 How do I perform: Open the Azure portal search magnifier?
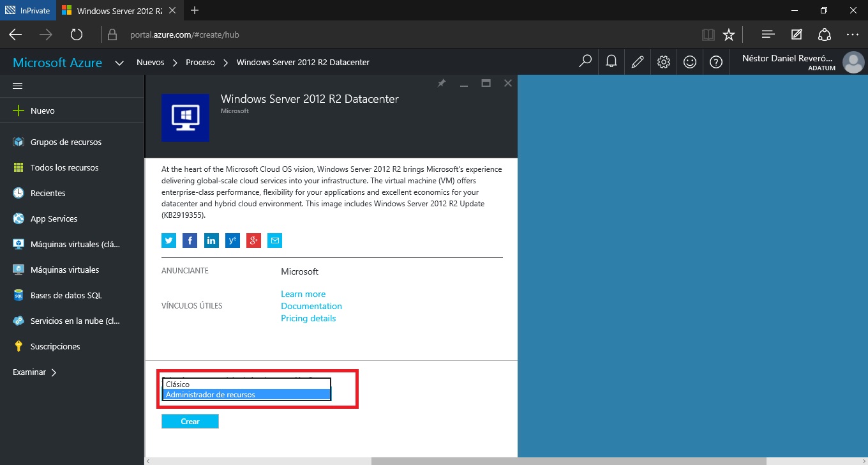click(x=585, y=62)
